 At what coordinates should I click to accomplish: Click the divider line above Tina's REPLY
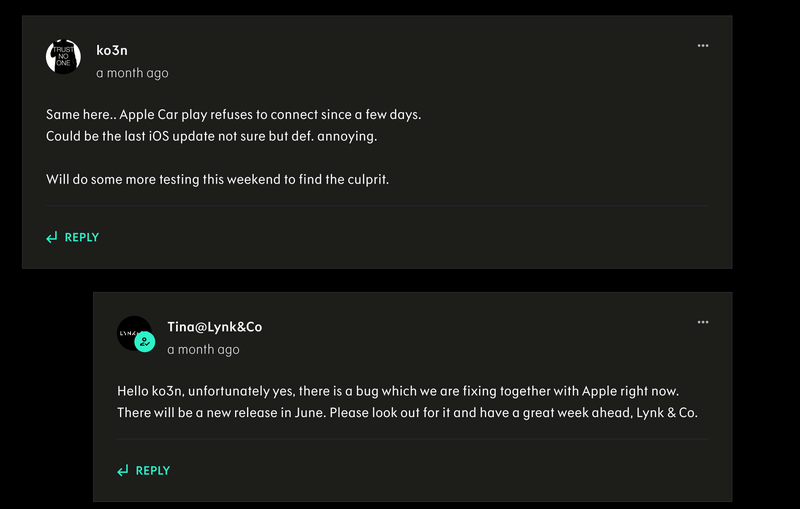tap(412, 439)
